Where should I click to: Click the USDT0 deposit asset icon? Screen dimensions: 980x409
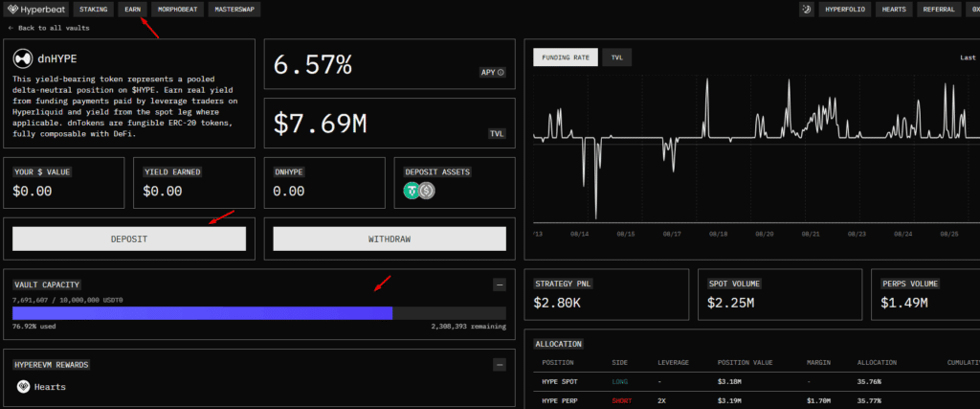click(x=412, y=191)
